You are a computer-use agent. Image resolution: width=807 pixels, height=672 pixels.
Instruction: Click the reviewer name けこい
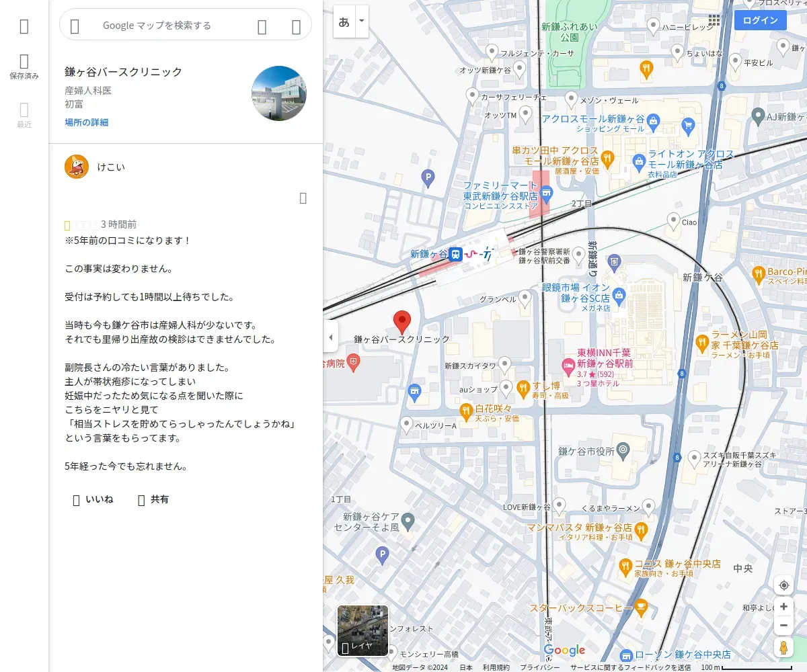pos(111,167)
